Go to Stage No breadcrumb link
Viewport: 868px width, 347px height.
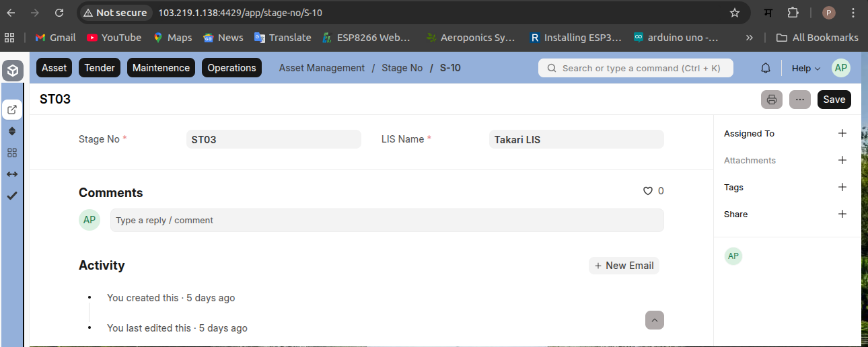click(x=402, y=68)
